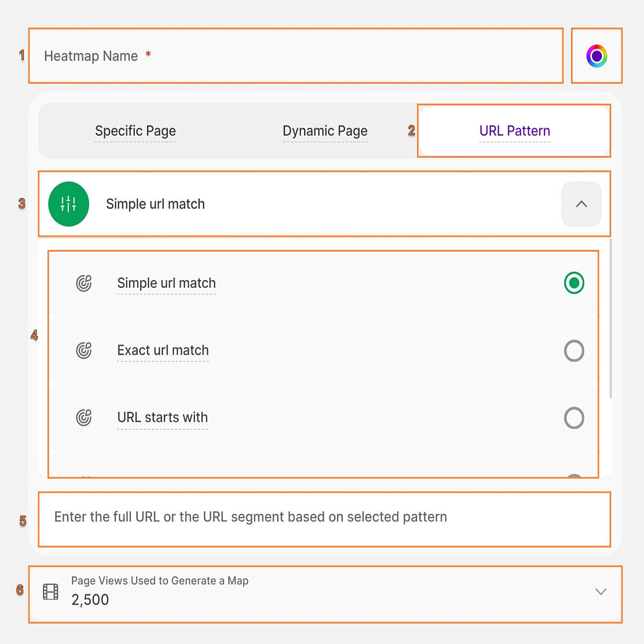Select the Exact url match radio button
The height and width of the screenshot is (644, 644).
tap(574, 350)
